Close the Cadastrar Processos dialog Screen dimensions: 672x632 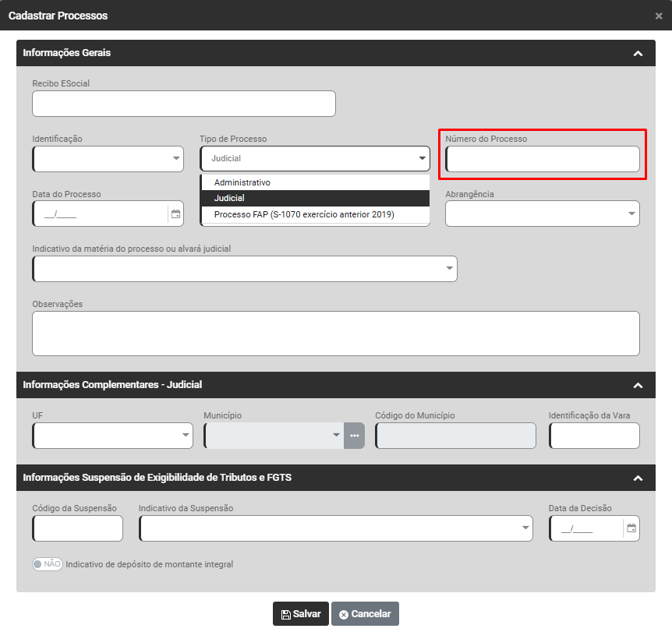click(x=659, y=16)
